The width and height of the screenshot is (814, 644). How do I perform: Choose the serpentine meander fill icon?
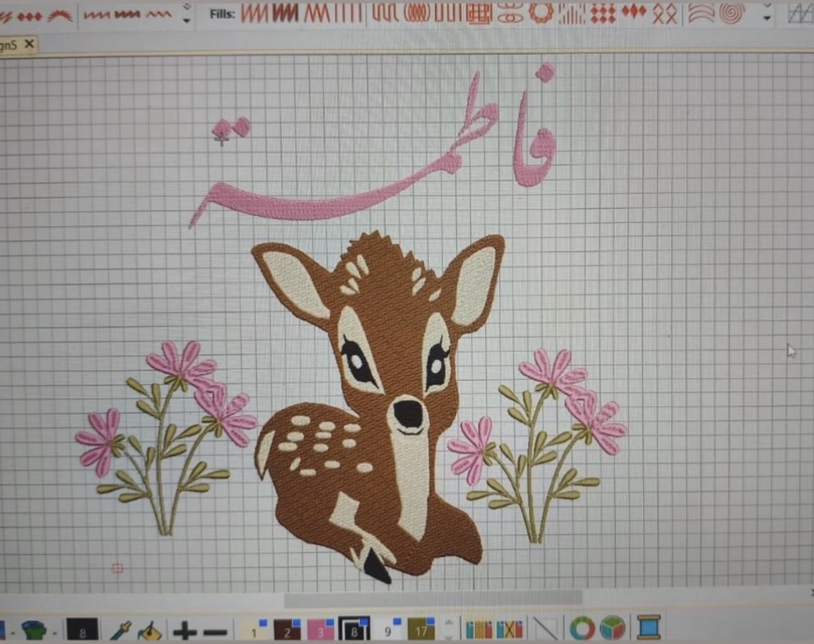pyautogui.click(x=385, y=13)
